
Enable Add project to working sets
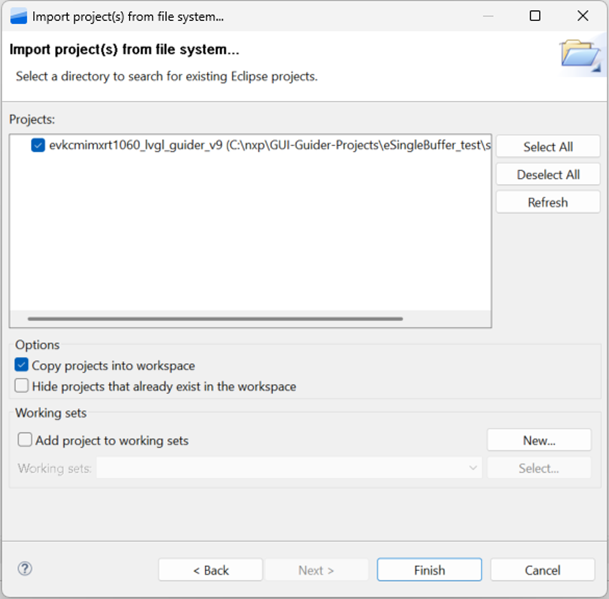click(25, 440)
